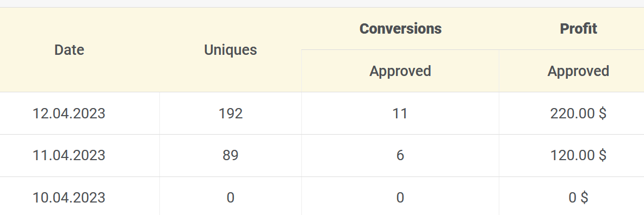644x215 pixels.
Task: Select the 12.04.2023 date cell
Action: (69, 113)
